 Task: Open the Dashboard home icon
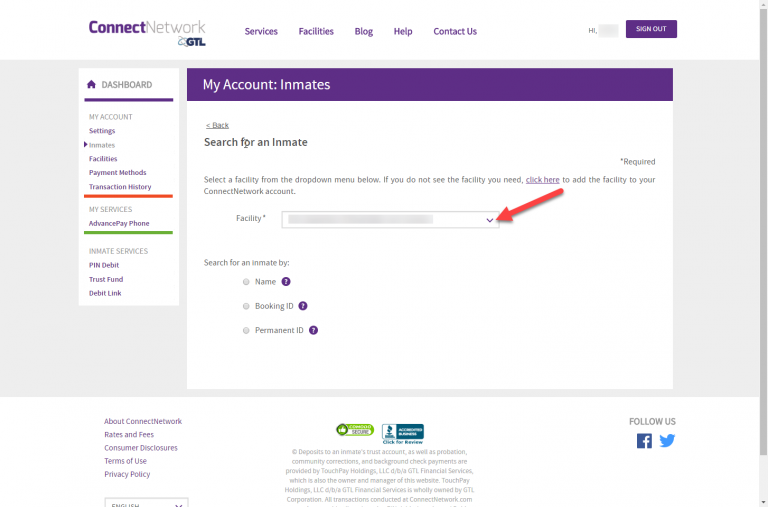coord(91,84)
